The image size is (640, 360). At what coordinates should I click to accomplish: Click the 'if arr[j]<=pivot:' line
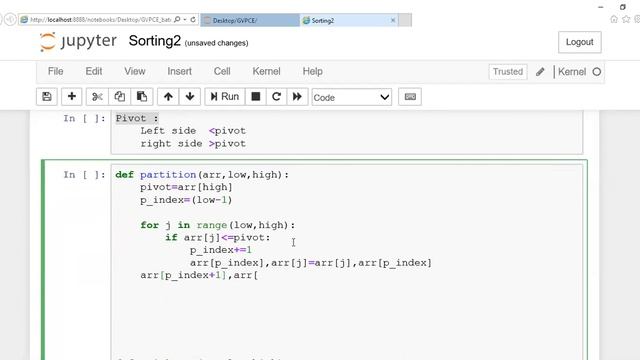click(x=218, y=238)
